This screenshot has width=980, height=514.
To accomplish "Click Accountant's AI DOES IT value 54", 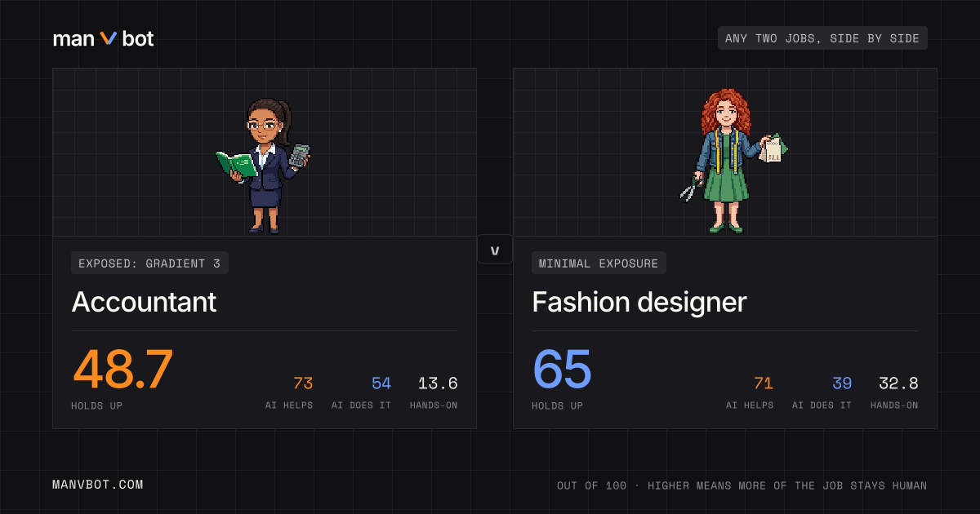I will [381, 383].
